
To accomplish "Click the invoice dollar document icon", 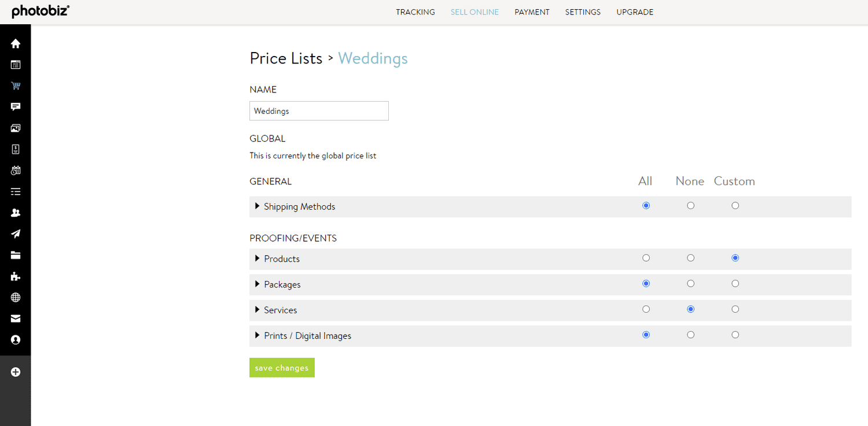I will pos(16,149).
